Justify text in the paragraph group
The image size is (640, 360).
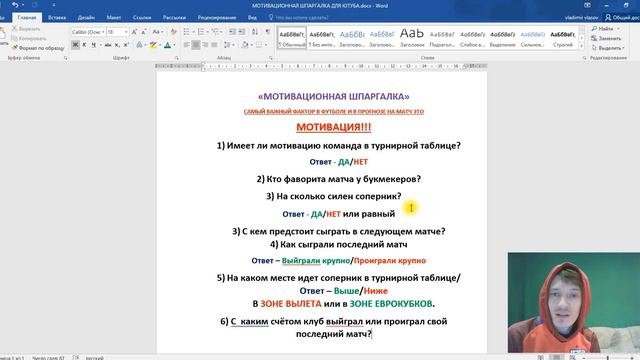click(214, 45)
